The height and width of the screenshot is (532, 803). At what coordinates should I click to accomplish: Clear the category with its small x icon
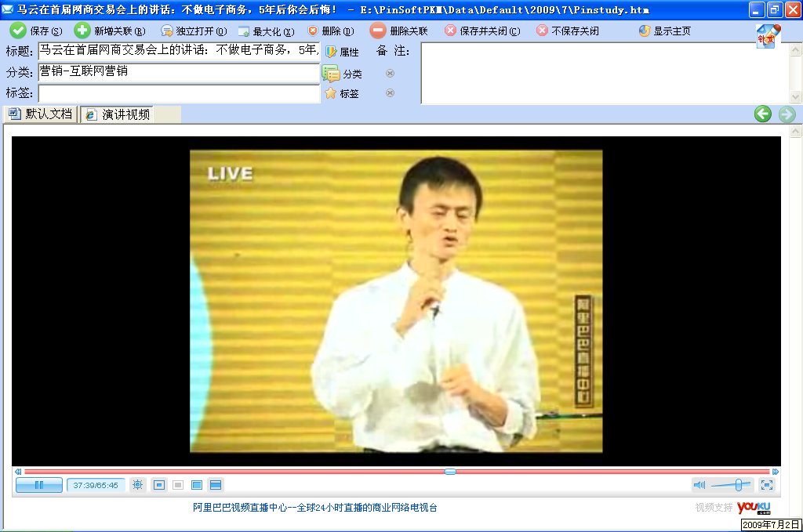[x=390, y=74]
